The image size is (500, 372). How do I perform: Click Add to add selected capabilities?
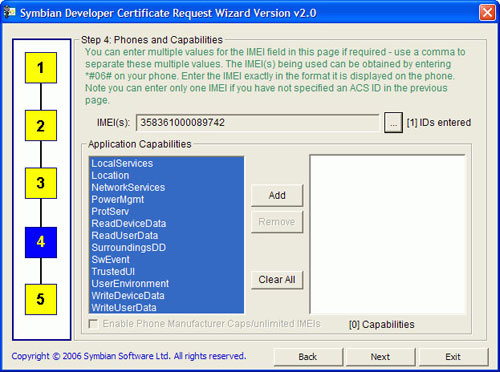click(277, 195)
